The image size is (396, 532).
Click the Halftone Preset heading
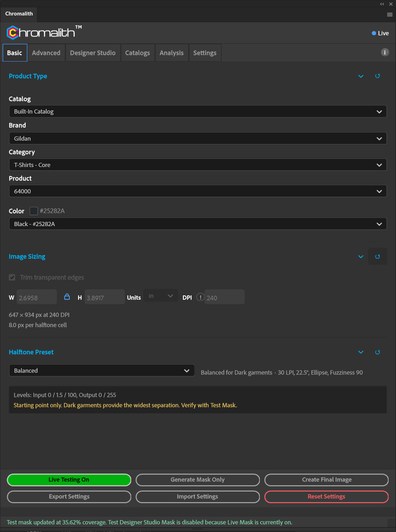coord(31,352)
